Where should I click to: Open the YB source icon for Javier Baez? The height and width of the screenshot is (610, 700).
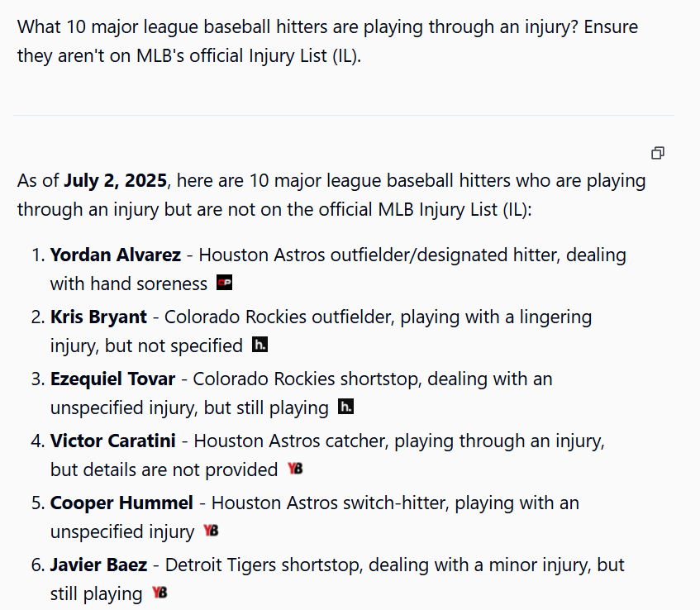(160, 593)
